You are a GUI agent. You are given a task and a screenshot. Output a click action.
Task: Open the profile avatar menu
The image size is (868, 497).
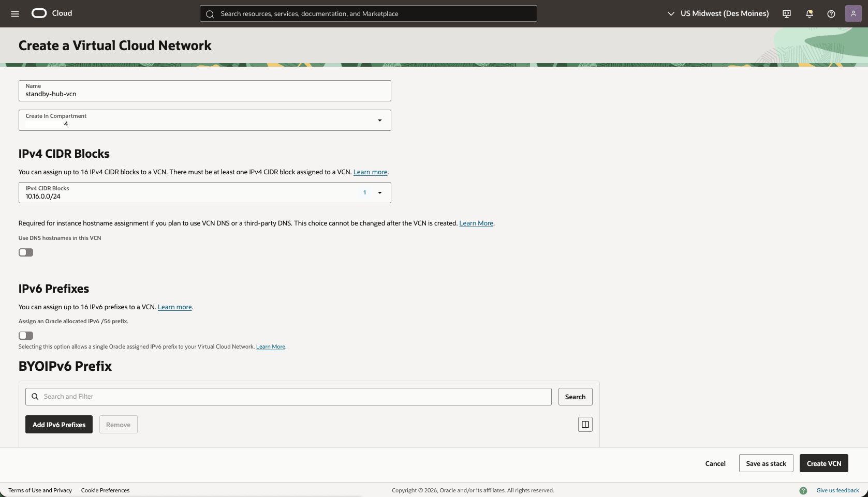[x=854, y=13]
